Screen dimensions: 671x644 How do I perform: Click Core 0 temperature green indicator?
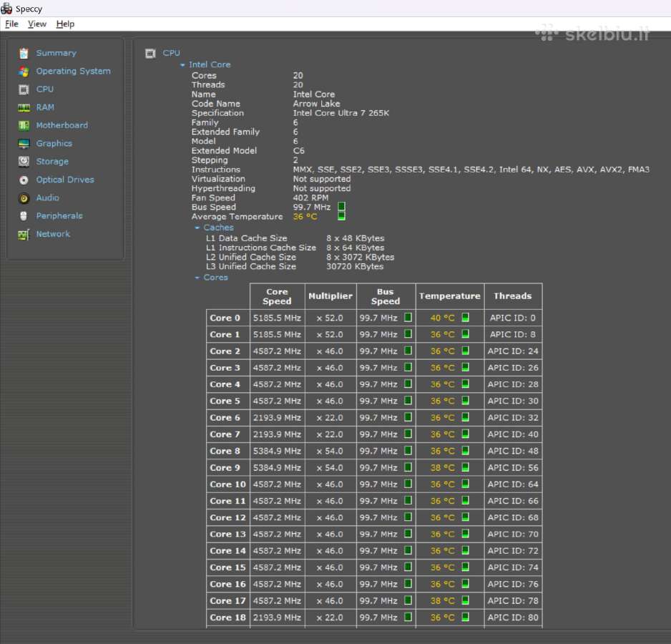click(x=465, y=317)
